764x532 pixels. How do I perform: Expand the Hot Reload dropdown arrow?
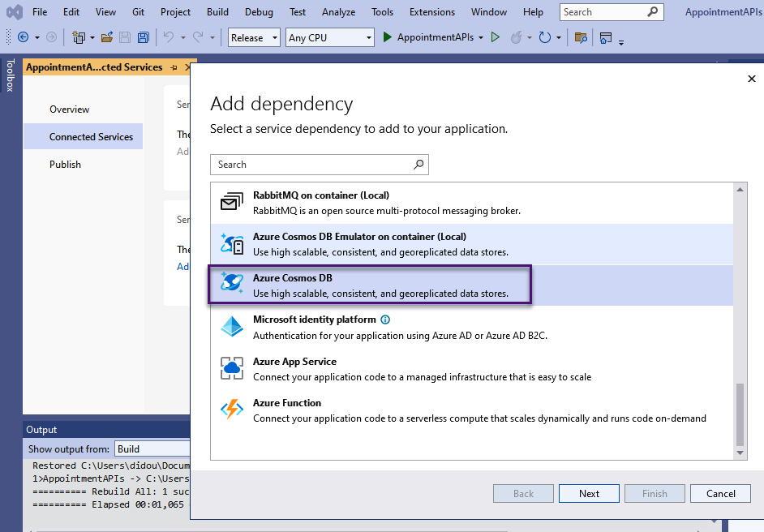click(529, 37)
